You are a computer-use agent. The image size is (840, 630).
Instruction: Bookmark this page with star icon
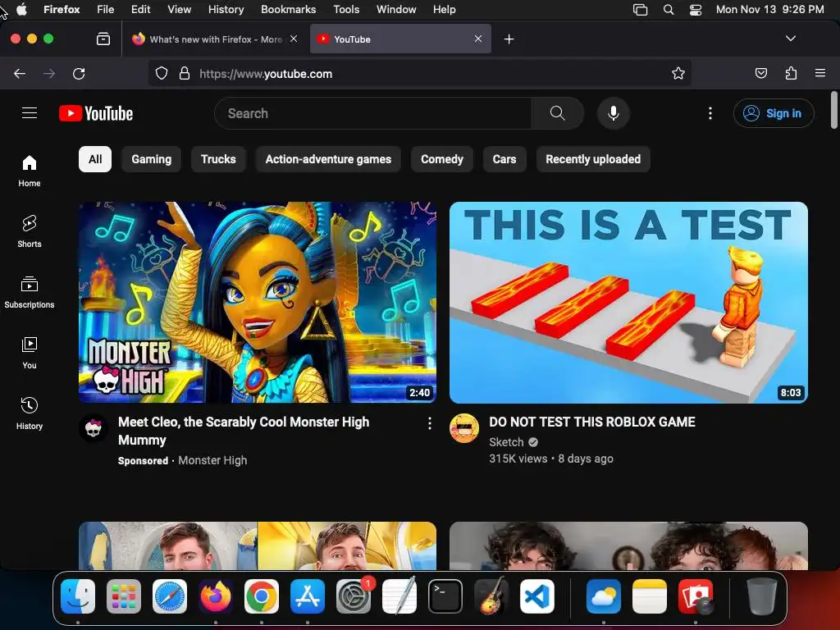[x=678, y=73]
